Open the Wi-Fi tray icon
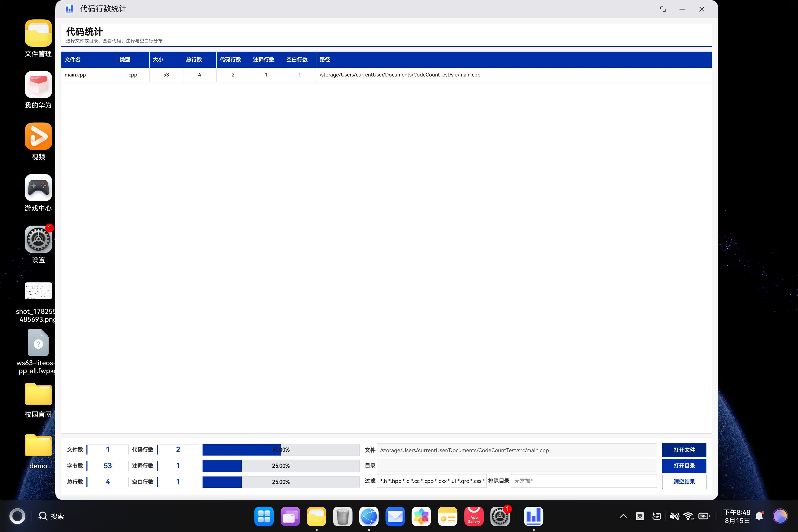 point(689,516)
